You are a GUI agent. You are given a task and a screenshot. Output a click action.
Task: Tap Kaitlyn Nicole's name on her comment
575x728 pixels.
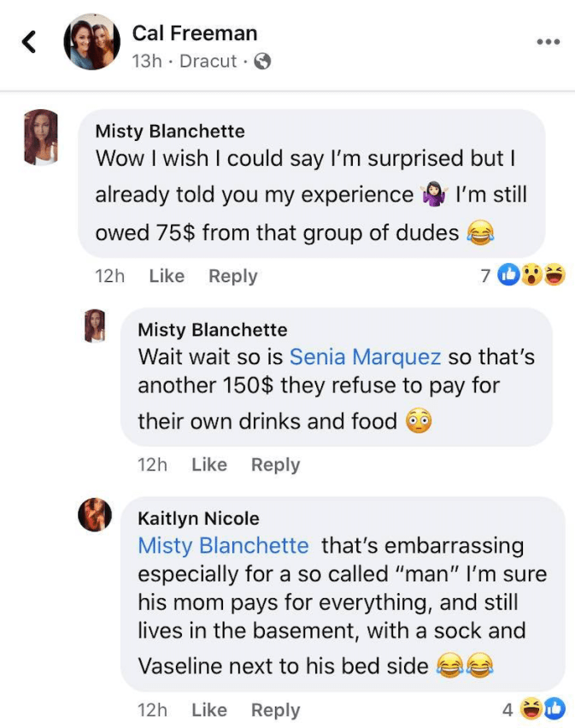198,519
